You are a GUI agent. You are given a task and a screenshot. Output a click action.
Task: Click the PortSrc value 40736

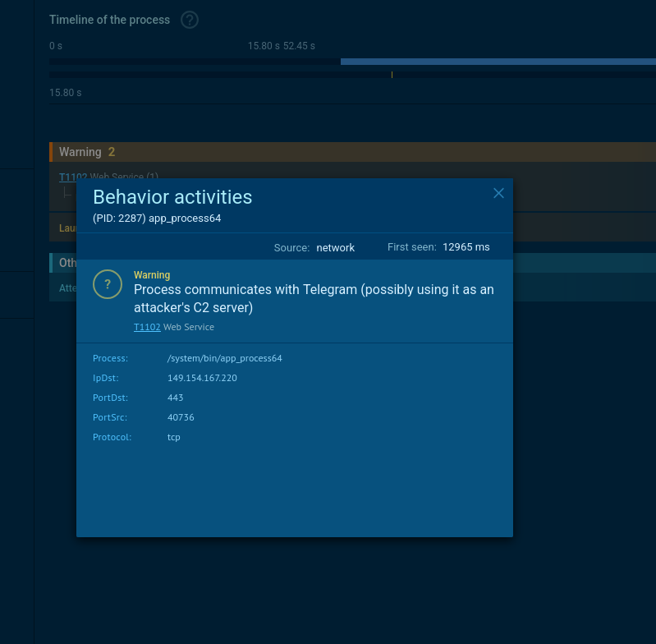(181, 417)
